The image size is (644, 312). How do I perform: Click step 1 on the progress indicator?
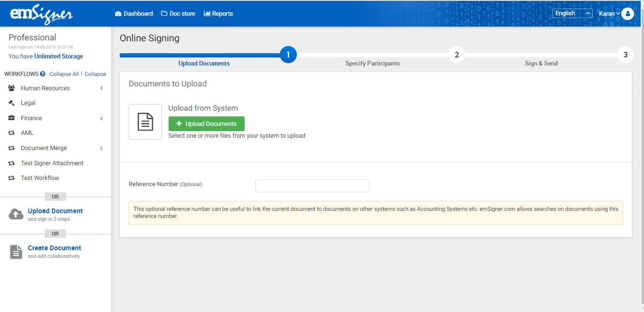pyautogui.click(x=288, y=54)
